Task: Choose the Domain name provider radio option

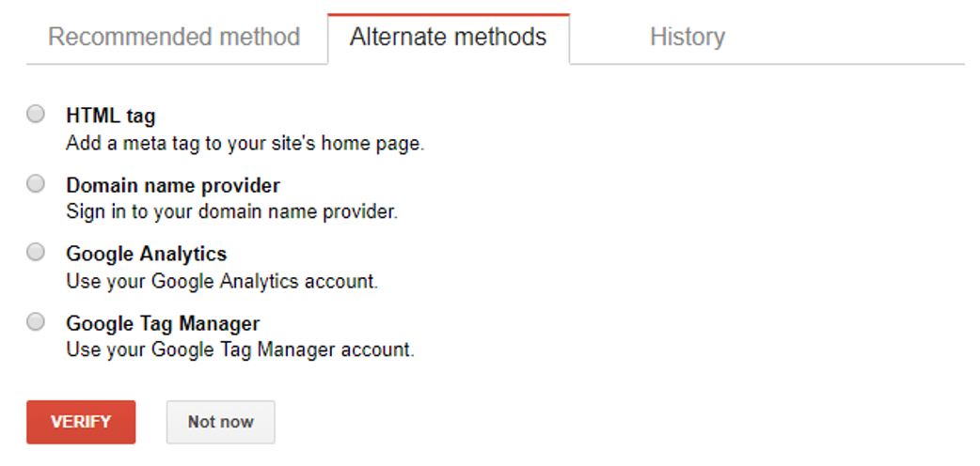Action: pyautogui.click(x=36, y=183)
